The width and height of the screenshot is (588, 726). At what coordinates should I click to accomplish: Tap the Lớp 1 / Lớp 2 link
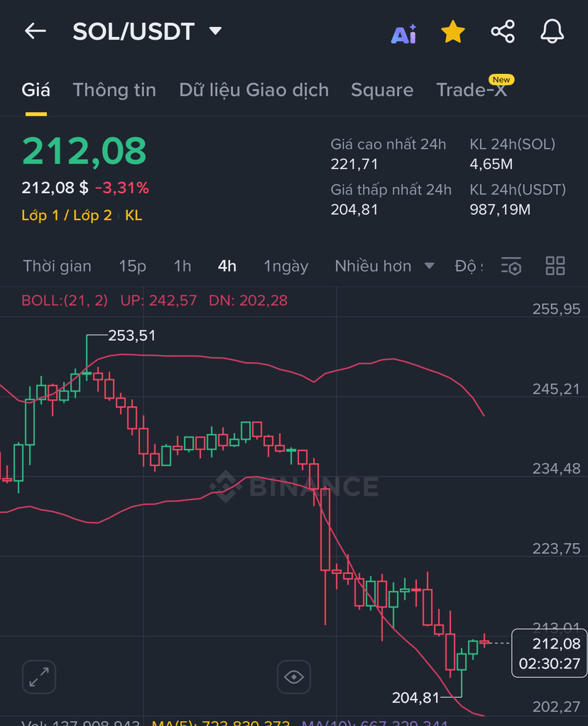pyautogui.click(x=67, y=215)
